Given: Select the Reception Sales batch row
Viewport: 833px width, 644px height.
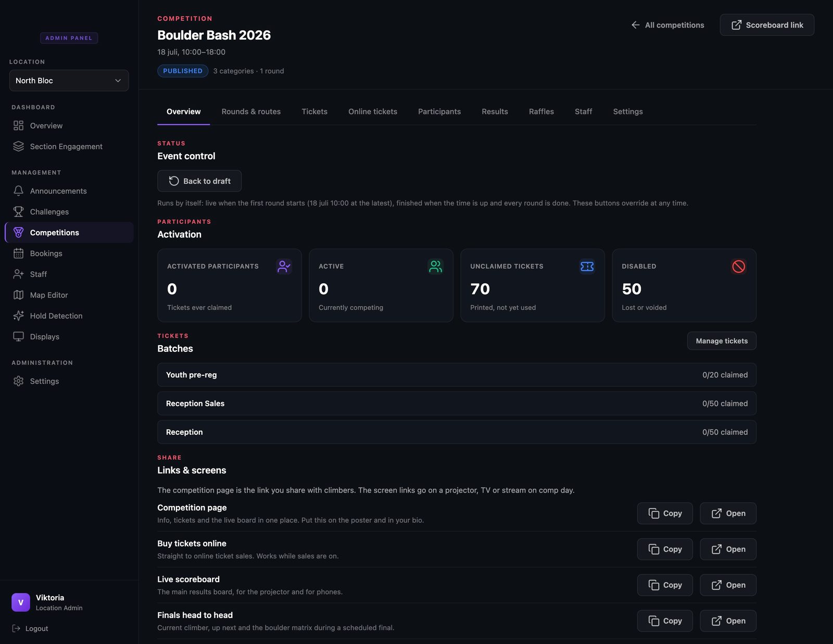Looking at the screenshot, I should tap(457, 403).
